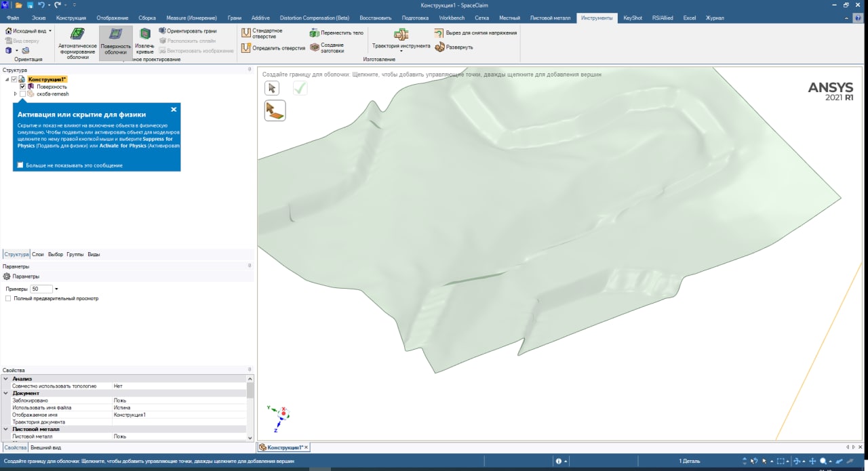Toggle checkbox for Конструкция1 in tree
This screenshot has width=868, height=471.
14,79
